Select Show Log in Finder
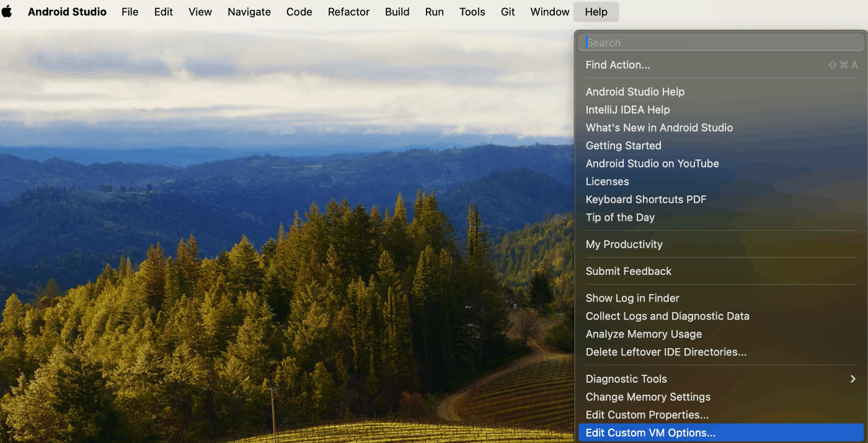868x443 pixels. click(x=721, y=298)
